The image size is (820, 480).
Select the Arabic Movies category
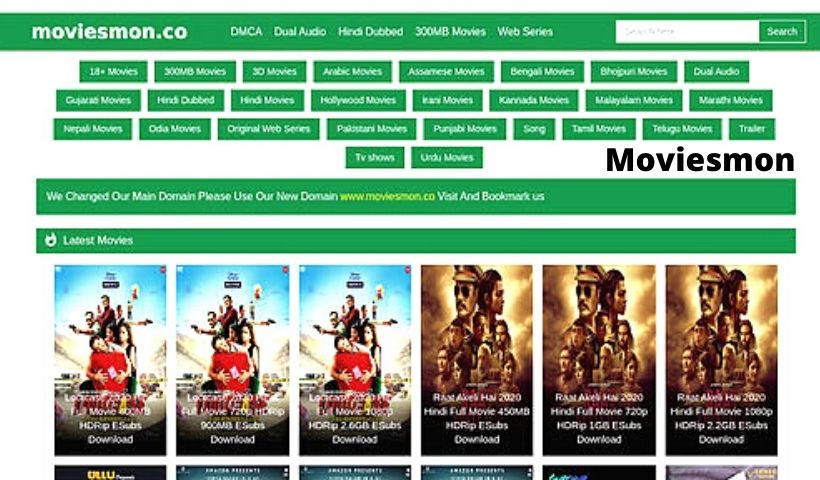352,72
